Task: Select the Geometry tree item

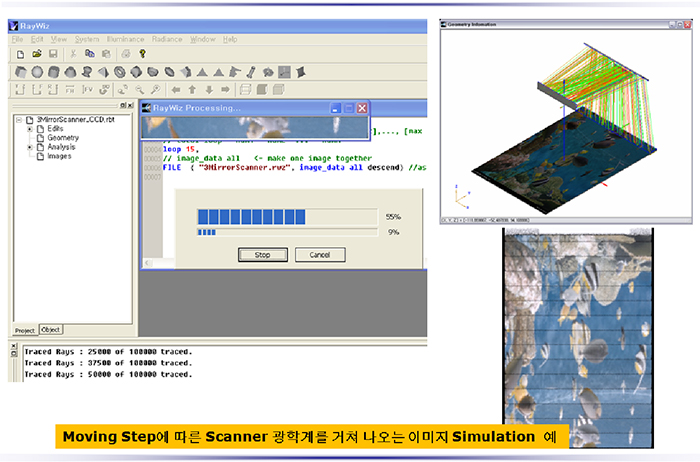Action: coord(62,138)
